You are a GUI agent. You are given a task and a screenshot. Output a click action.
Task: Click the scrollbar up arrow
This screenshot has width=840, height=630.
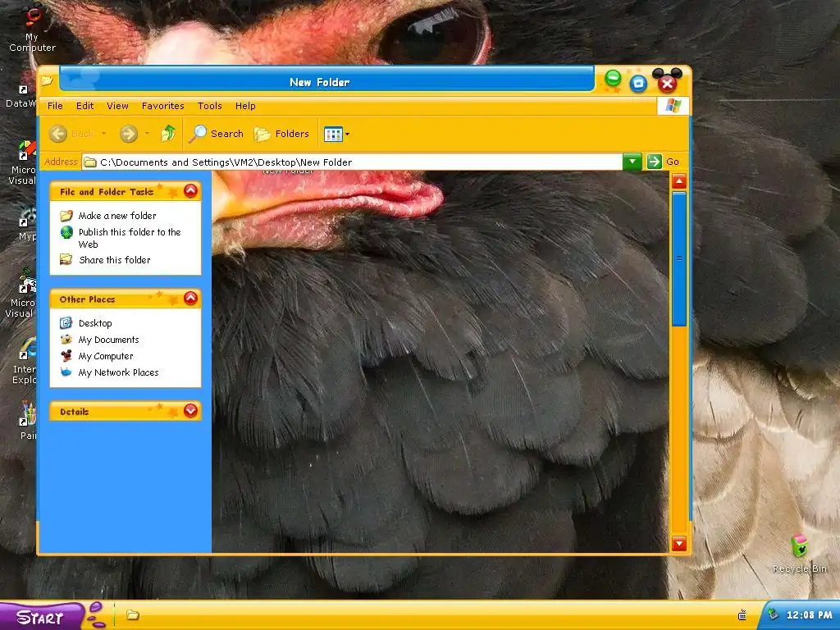point(679,181)
